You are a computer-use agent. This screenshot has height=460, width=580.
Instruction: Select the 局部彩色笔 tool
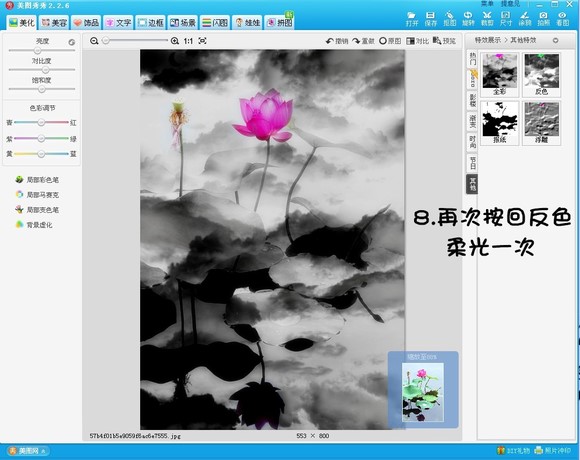pos(37,180)
